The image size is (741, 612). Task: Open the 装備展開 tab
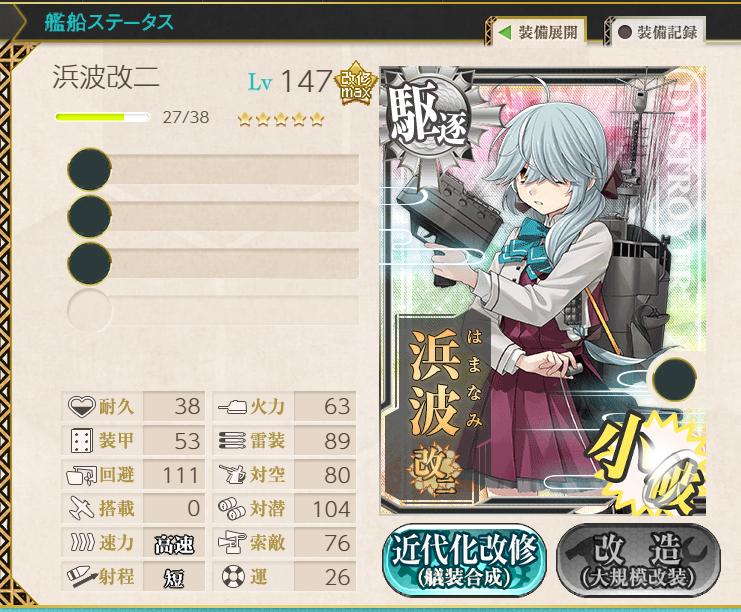[538, 32]
